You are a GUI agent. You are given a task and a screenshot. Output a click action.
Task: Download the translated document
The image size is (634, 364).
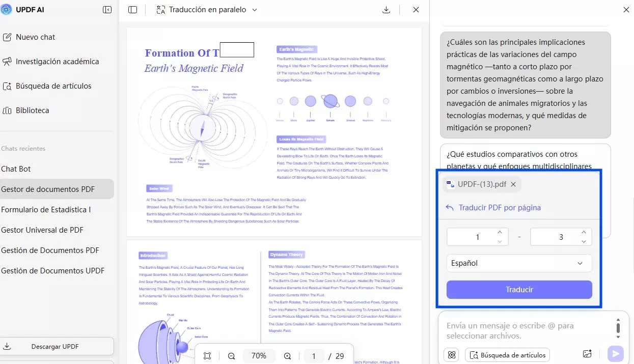[x=387, y=10]
